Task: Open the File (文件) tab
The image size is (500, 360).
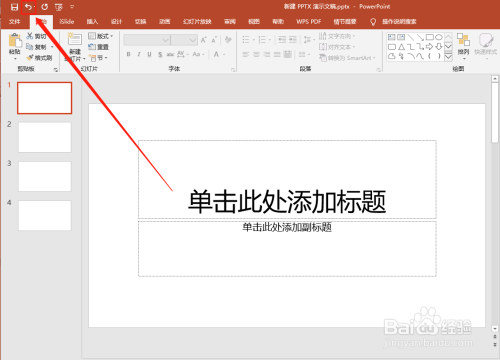Action: (15, 22)
